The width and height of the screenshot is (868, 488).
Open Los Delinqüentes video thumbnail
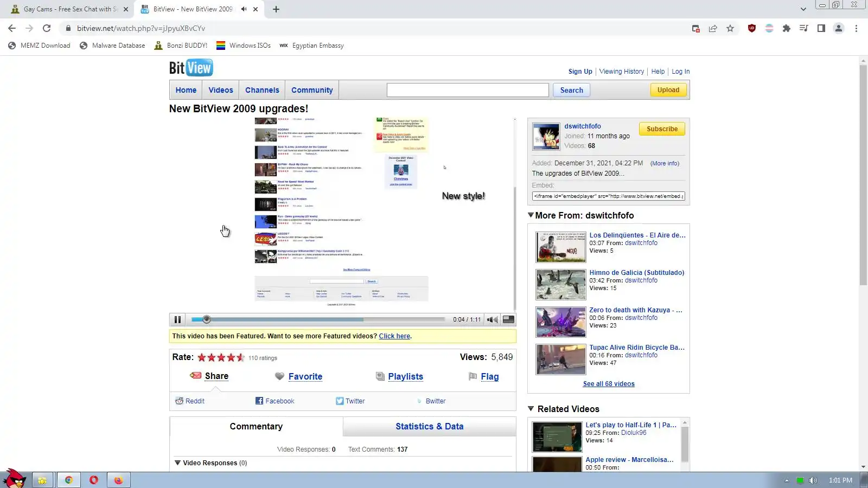tap(561, 247)
